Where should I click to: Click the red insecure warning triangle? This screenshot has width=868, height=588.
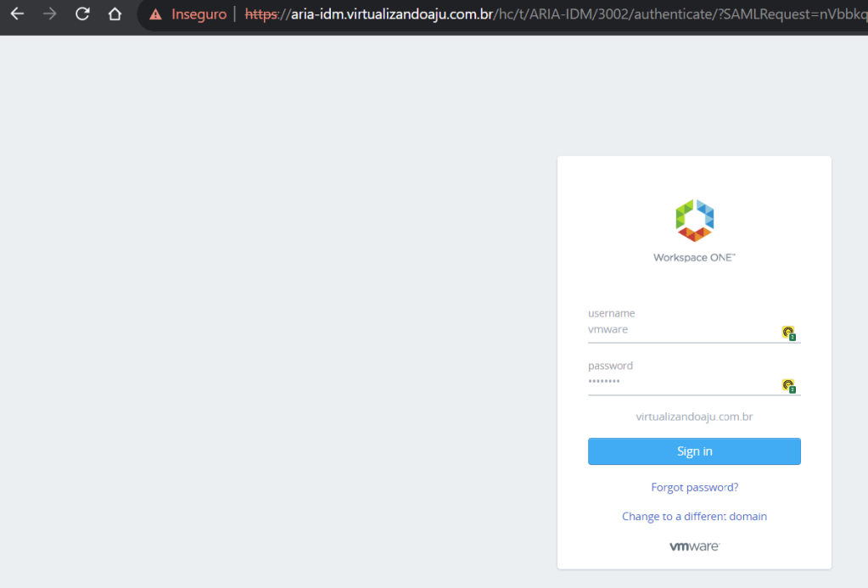(x=155, y=14)
